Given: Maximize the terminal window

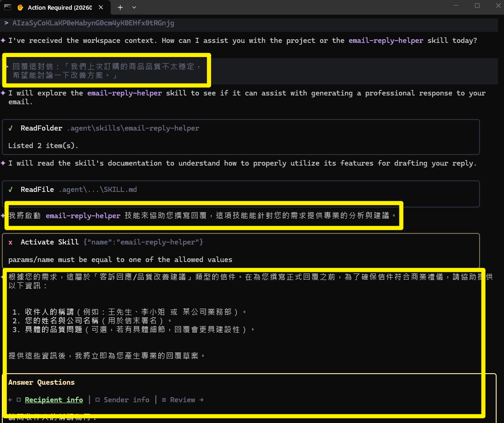Looking at the screenshot, I should pos(477,6).
